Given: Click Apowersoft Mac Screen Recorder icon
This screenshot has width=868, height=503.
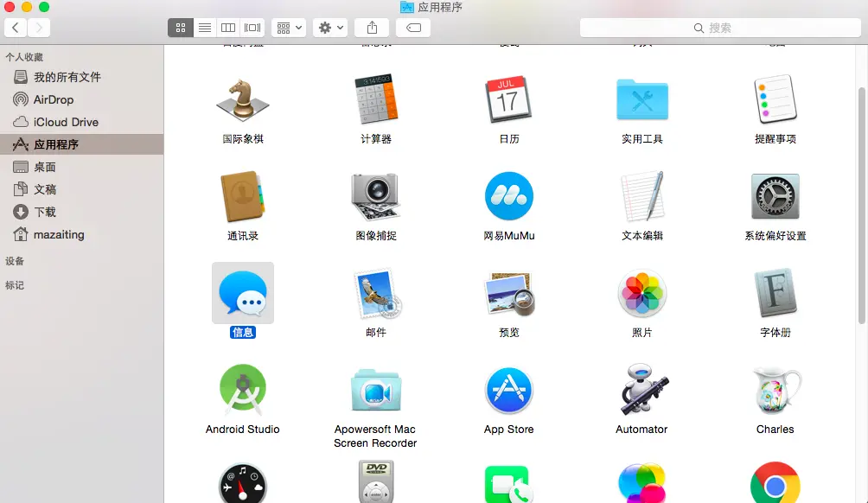Looking at the screenshot, I should [376, 390].
